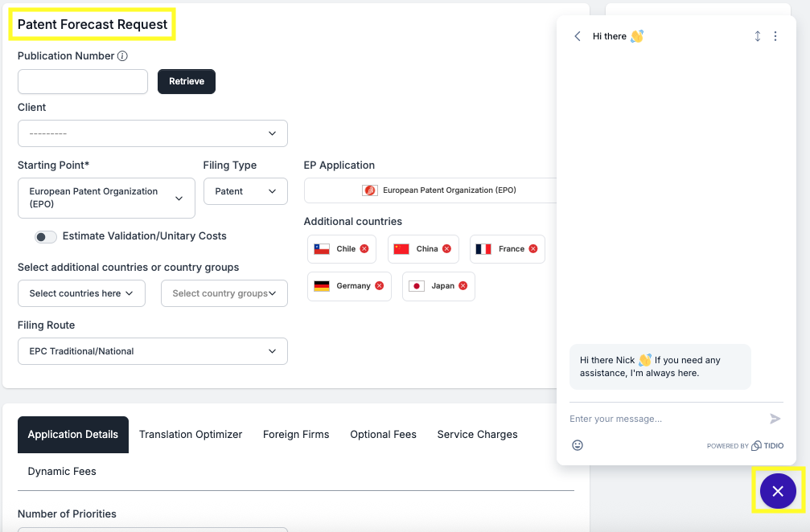Switch to the Translation Optimizer tab

(x=191, y=435)
